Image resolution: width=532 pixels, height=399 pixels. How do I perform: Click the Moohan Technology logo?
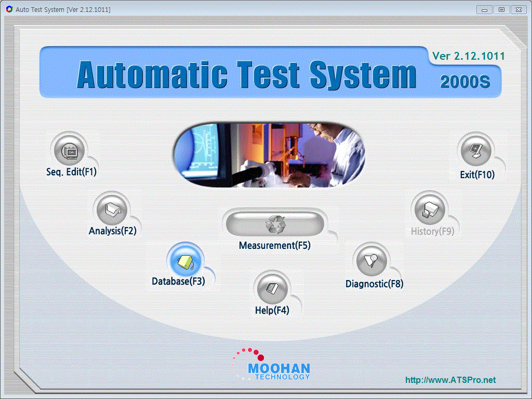pyautogui.click(x=271, y=364)
